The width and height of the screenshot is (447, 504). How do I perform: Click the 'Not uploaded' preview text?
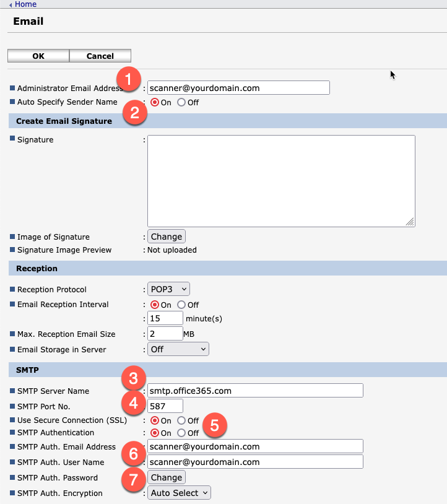tap(172, 250)
